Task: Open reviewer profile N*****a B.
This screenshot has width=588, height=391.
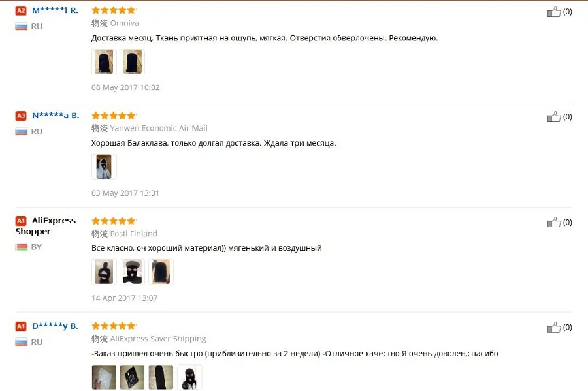Action: (56, 116)
